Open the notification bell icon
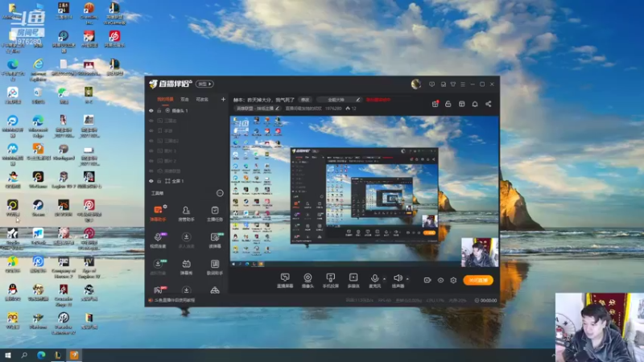The image size is (644, 362). [x=475, y=104]
